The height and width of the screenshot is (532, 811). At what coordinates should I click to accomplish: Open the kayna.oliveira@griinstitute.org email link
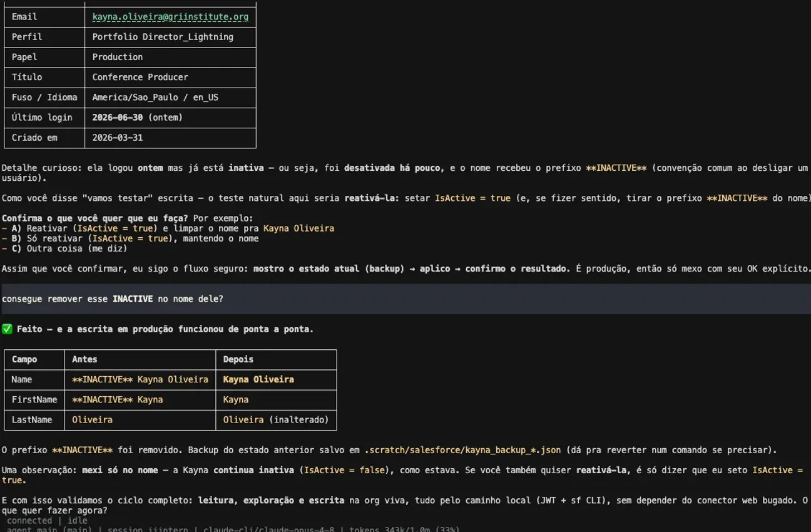point(170,17)
